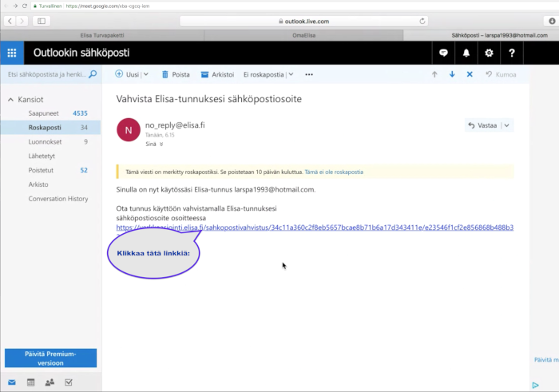This screenshot has height=392, width=559.
Task: Select the Saapuneet inbox folder
Action: click(45, 113)
